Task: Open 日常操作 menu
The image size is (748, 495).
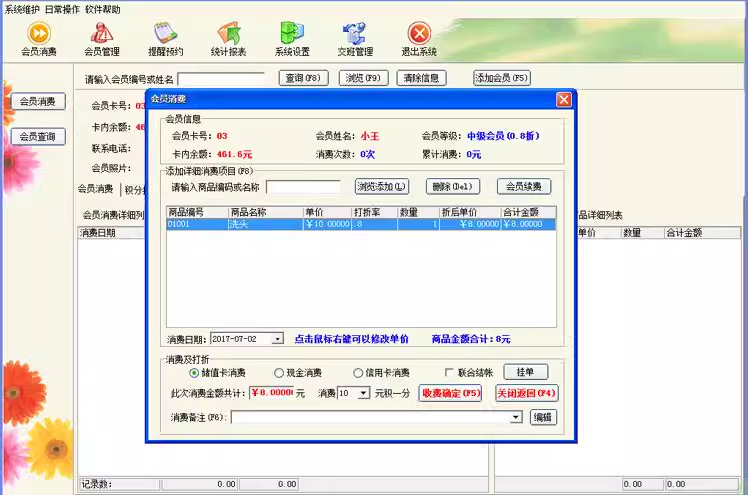Action: point(62,9)
